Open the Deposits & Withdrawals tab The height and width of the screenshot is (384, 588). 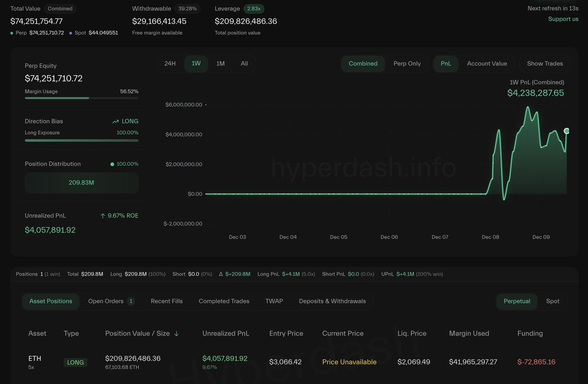pyautogui.click(x=333, y=301)
